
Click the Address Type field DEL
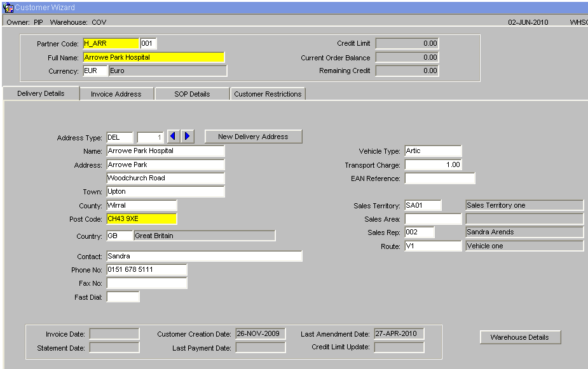[x=120, y=137]
